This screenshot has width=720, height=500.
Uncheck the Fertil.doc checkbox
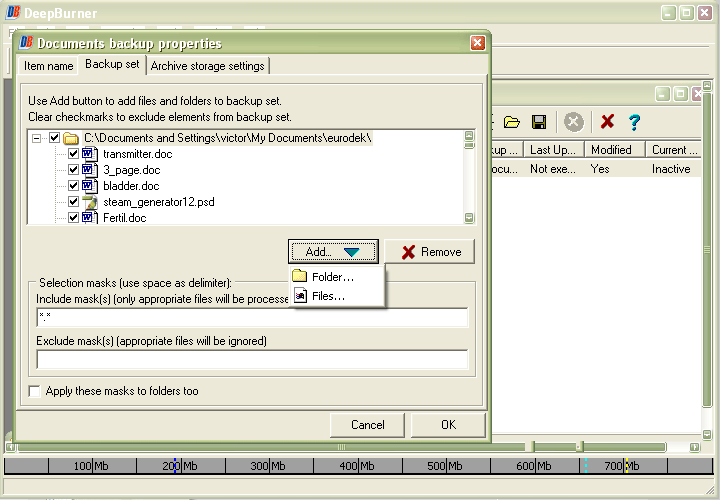click(73, 217)
